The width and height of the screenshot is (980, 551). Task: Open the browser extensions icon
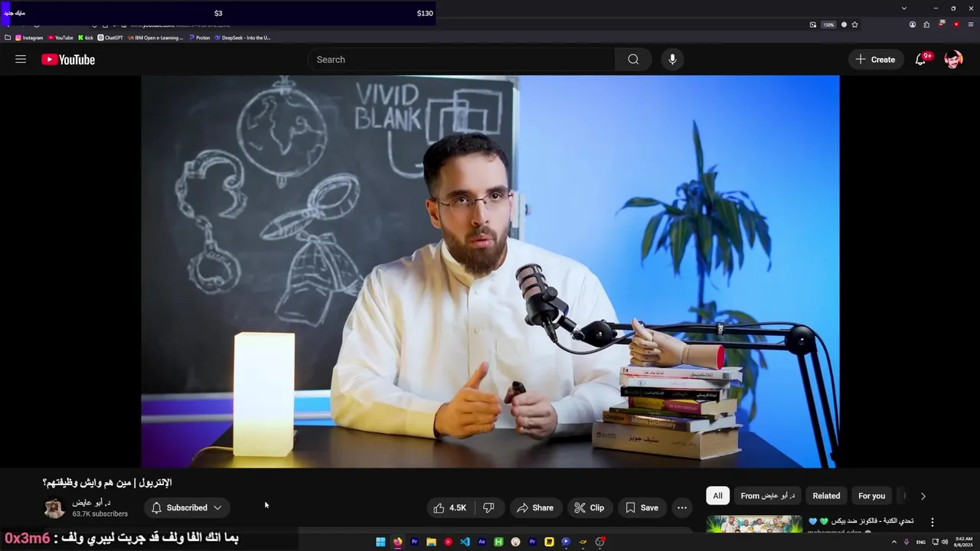click(x=926, y=24)
